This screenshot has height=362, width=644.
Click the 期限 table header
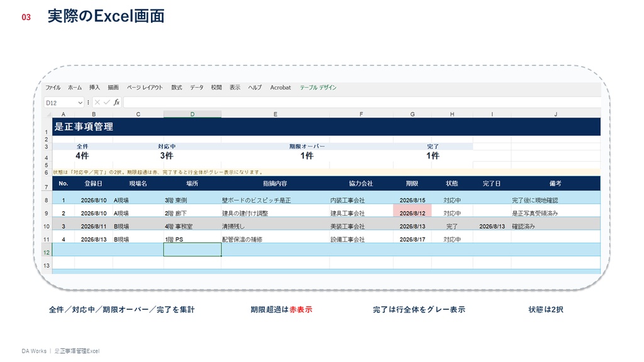tap(413, 184)
